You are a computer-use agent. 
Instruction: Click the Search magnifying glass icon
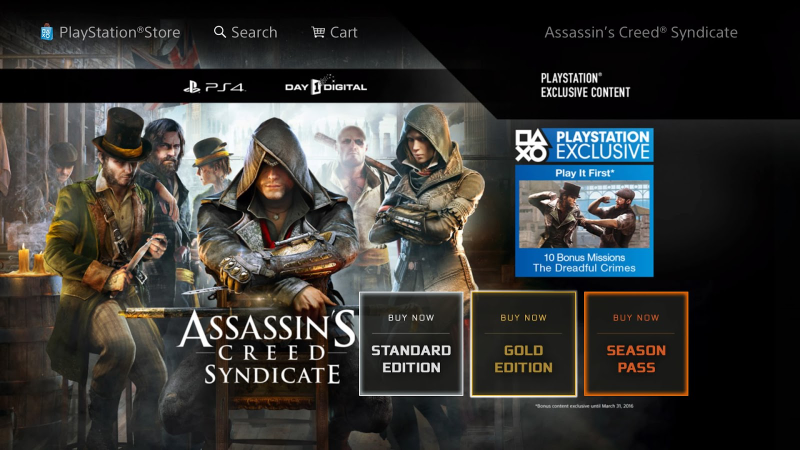pos(220,32)
